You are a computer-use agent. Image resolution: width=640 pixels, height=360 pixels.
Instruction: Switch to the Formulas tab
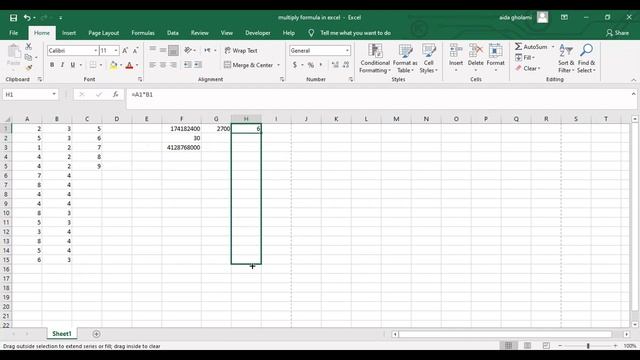[143, 33]
